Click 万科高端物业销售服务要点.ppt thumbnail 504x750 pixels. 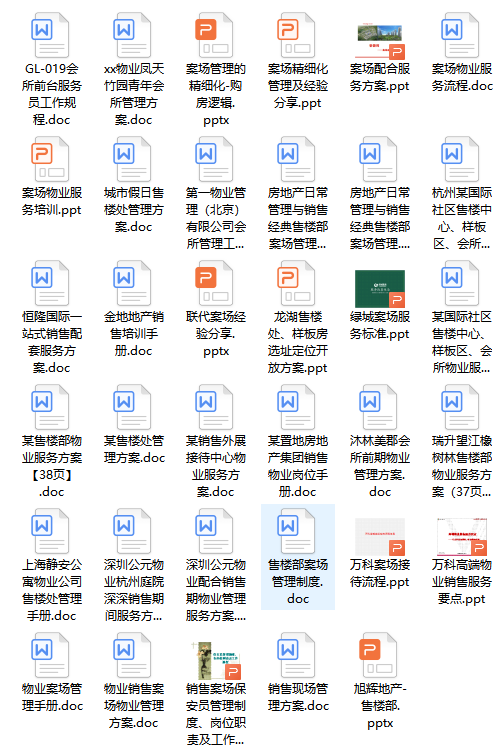point(462,537)
